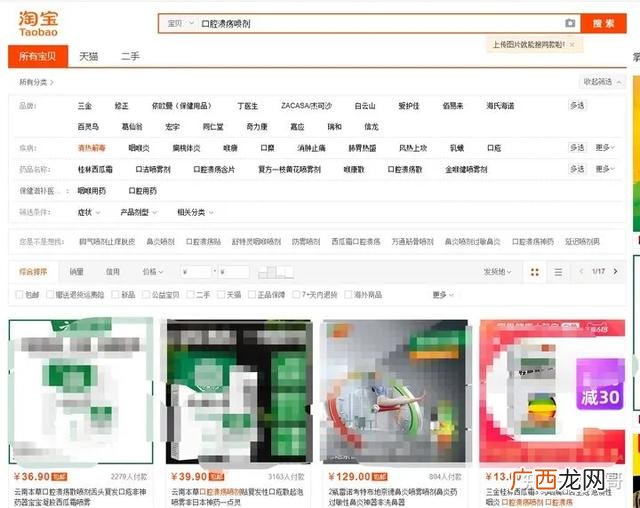This screenshot has height=508, width=640.
Task: Open the ¥39.90 product thumbnail
Action: [x=239, y=392]
